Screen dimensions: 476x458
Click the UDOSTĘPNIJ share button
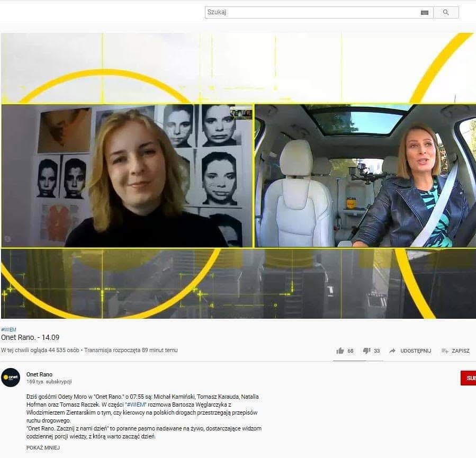[x=416, y=351]
